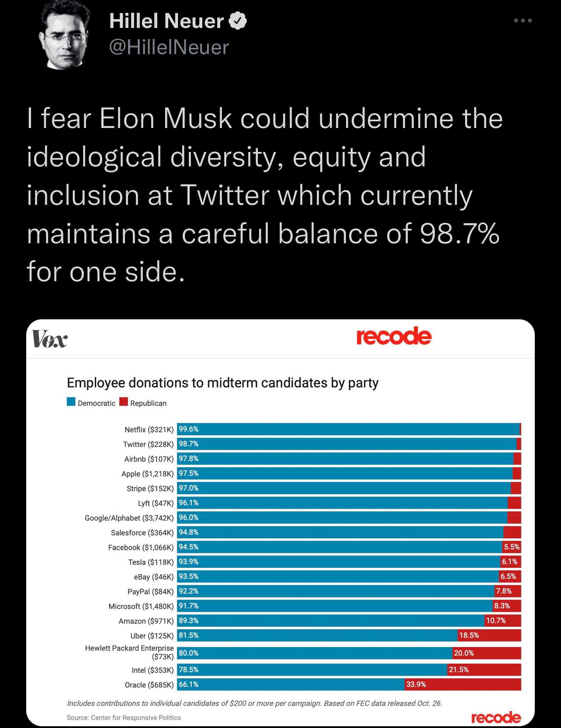Click the Center for Responsive Politics source text
Image resolution: width=561 pixels, height=728 pixels.
tap(124, 718)
